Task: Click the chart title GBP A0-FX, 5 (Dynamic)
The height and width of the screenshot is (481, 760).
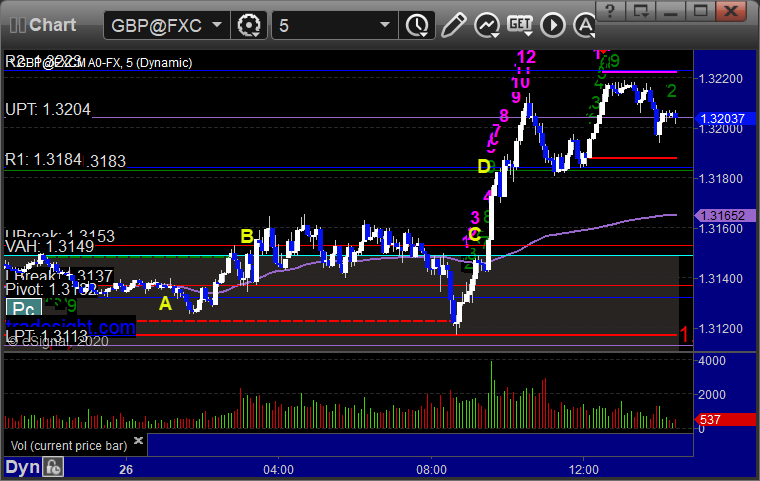Action: click(x=99, y=63)
